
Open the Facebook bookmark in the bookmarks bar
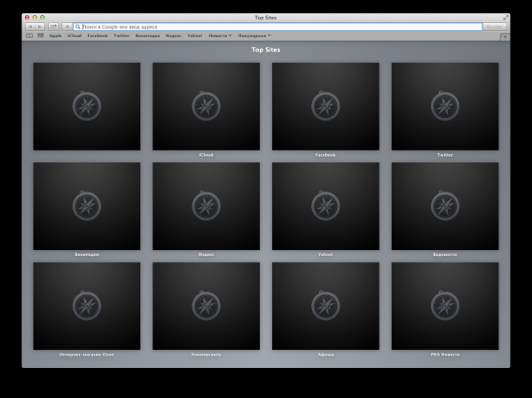[x=98, y=35]
